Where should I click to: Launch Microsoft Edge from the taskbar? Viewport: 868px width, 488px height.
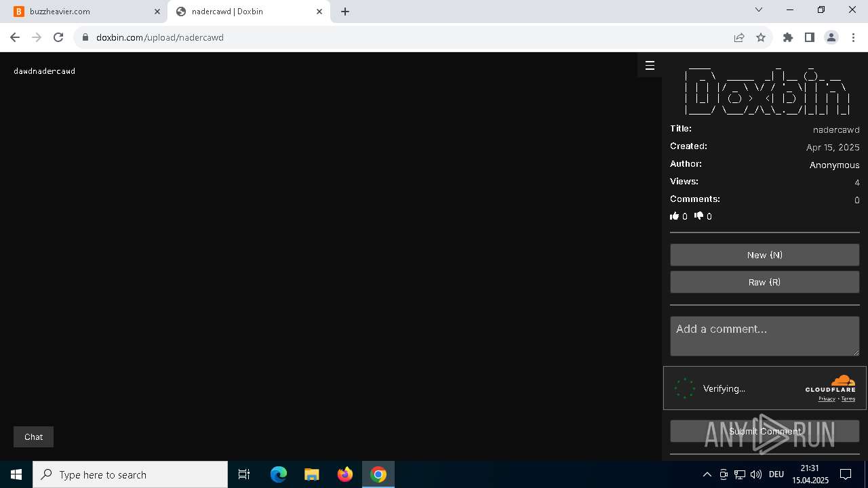279,474
